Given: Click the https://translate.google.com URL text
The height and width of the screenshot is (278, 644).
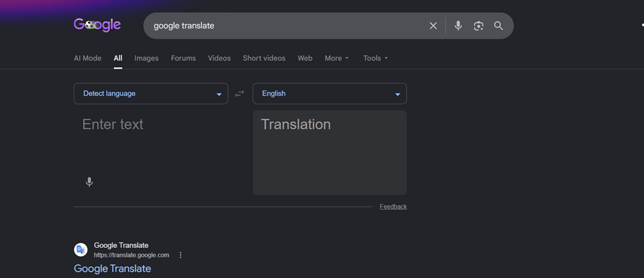Looking at the screenshot, I should tap(131, 255).
